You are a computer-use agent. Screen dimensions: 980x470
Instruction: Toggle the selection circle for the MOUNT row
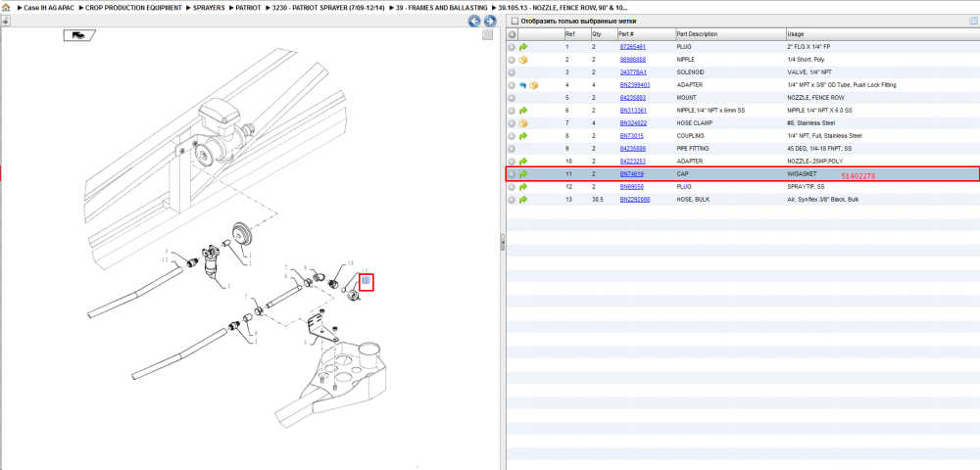point(512,98)
